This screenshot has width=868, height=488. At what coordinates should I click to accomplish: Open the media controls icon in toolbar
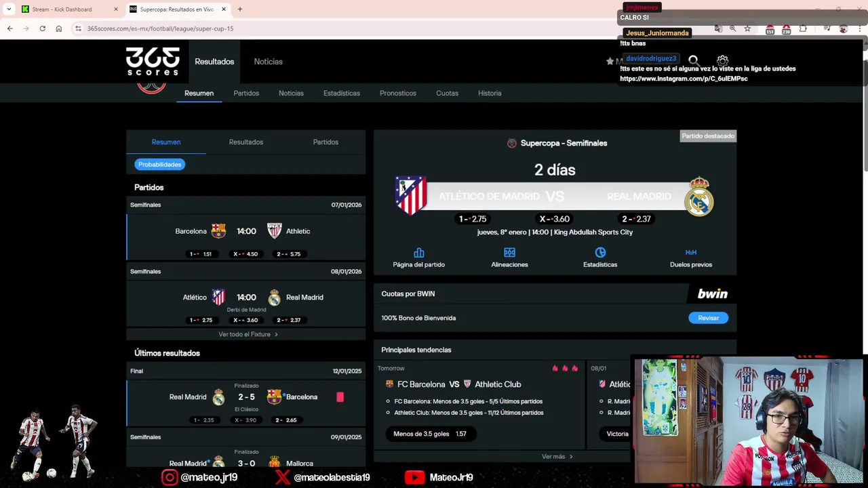827,28
